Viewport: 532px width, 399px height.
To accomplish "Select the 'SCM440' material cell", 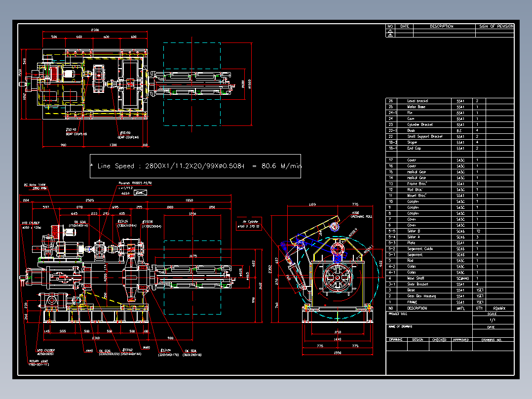I will 462,279.
